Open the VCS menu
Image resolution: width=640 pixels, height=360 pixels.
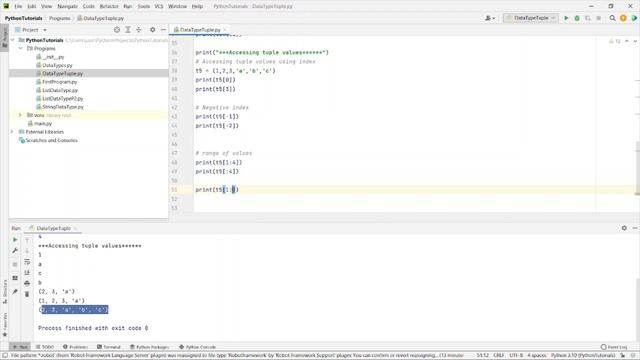(x=159, y=6)
